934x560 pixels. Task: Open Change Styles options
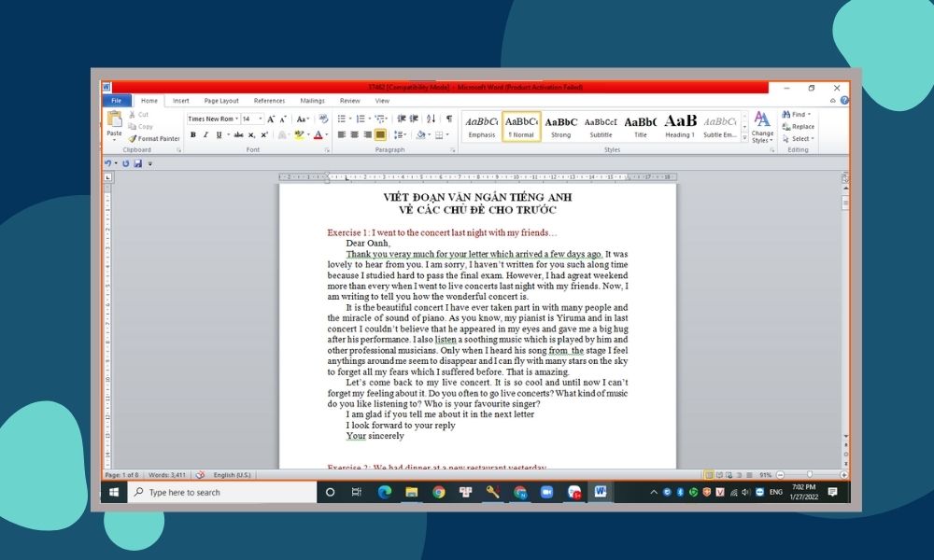pyautogui.click(x=762, y=125)
